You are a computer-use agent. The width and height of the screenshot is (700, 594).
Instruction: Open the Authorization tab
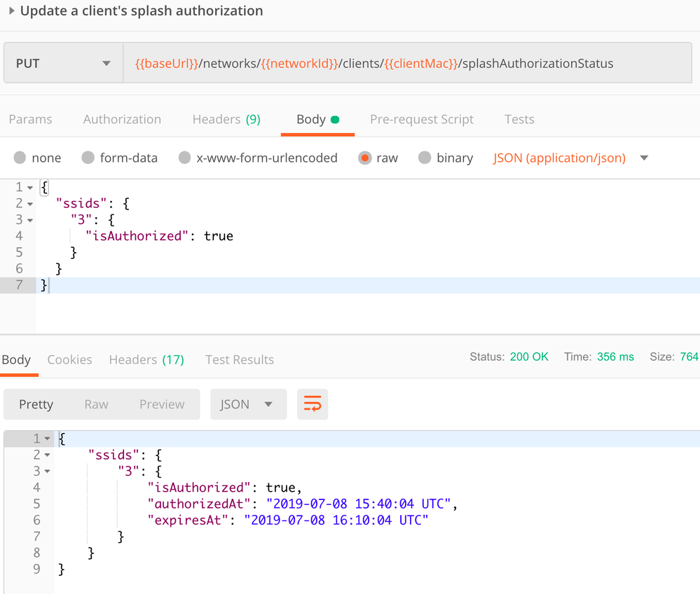(x=122, y=120)
